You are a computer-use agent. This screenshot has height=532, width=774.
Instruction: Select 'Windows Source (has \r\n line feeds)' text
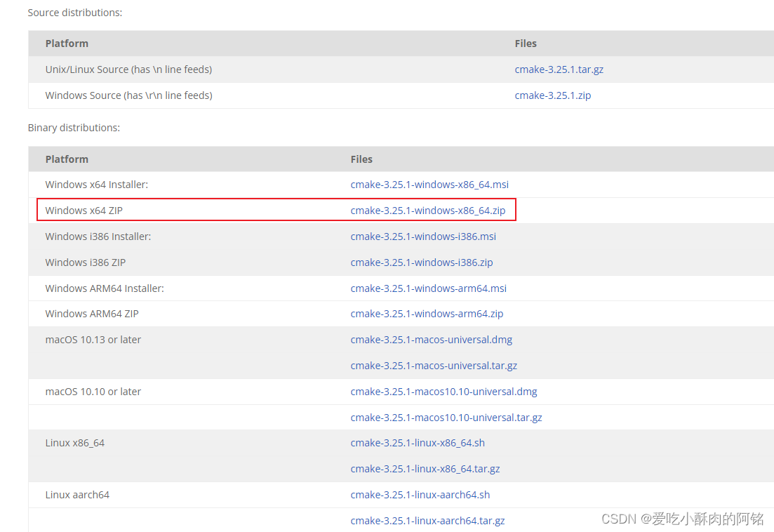pos(129,95)
